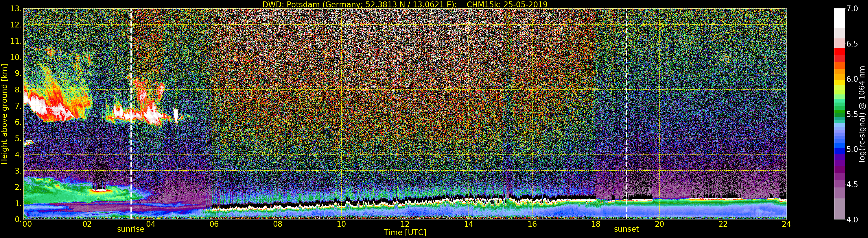Image resolution: width=868 pixels, height=238 pixels.
Task: Click the 18 tick on the time axis
Action: [x=596, y=224]
